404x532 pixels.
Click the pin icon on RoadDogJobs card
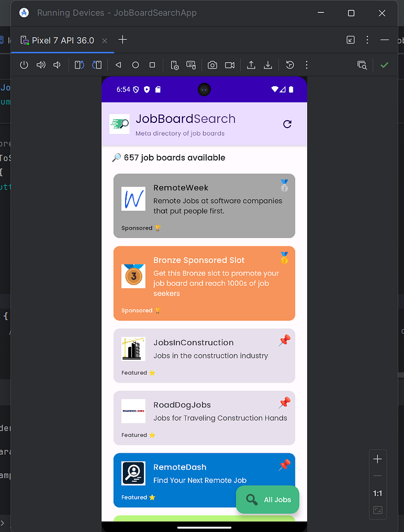coord(284,403)
